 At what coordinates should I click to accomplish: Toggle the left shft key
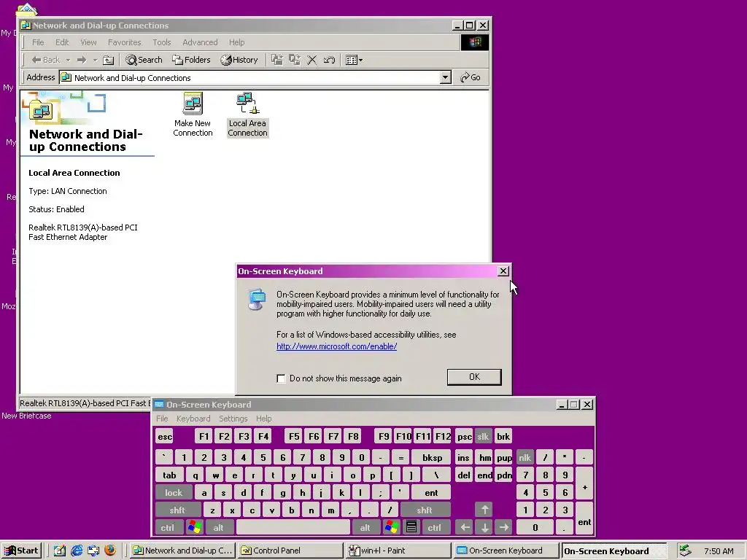coord(177,510)
